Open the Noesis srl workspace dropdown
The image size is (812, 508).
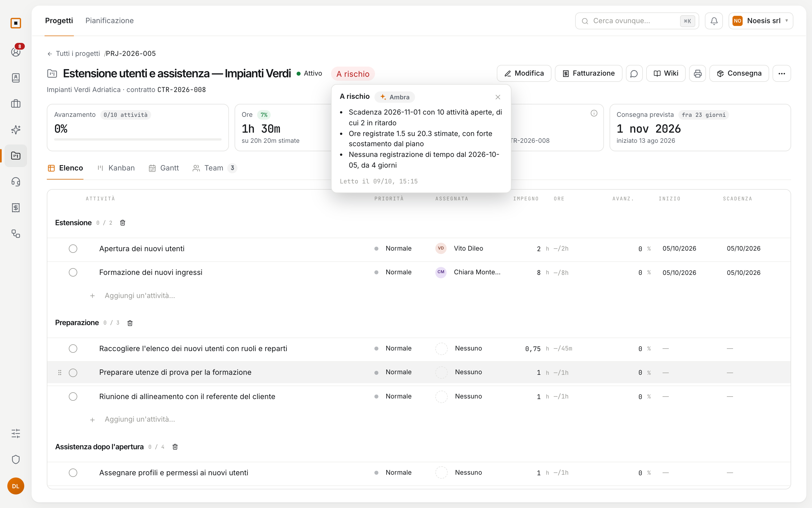[x=761, y=21]
